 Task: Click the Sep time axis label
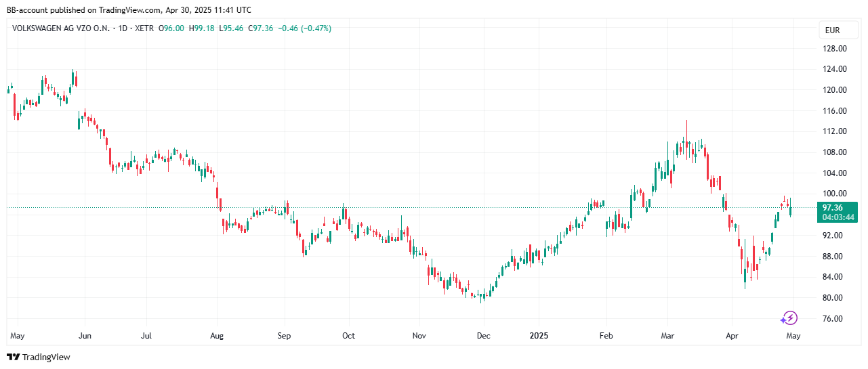[284, 336]
